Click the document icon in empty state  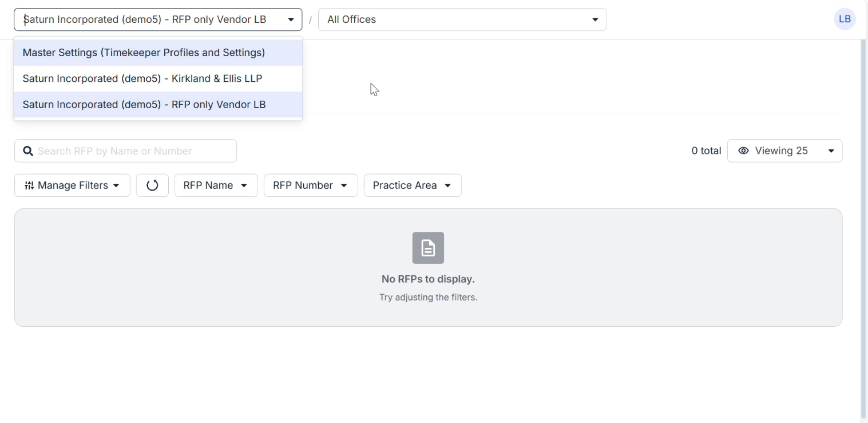(x=428, y=248)
